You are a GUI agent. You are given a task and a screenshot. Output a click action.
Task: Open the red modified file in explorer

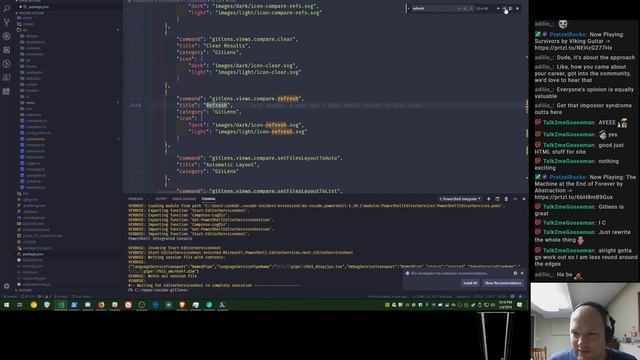35,139
